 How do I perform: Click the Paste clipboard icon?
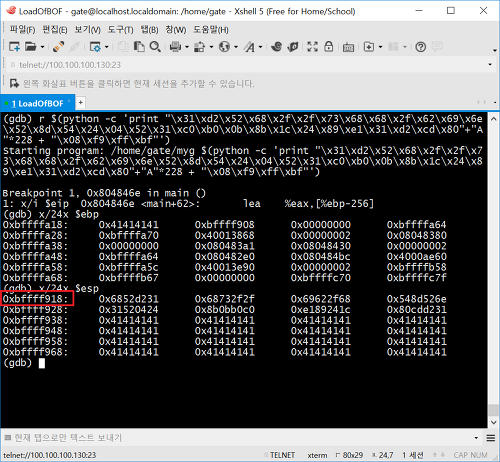click(139, 47)
